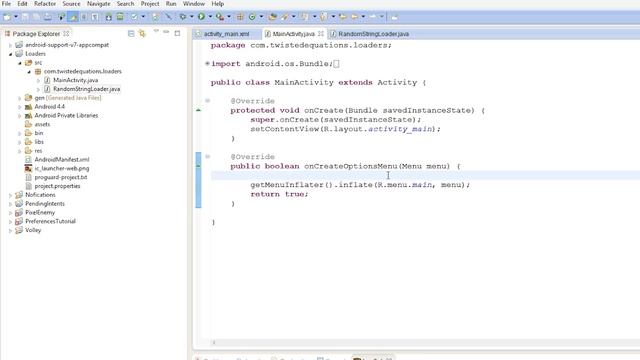Open the New dropdown arrow in toolbar
The width and height of the screenshot is (640, 360).
coord(16,17)
